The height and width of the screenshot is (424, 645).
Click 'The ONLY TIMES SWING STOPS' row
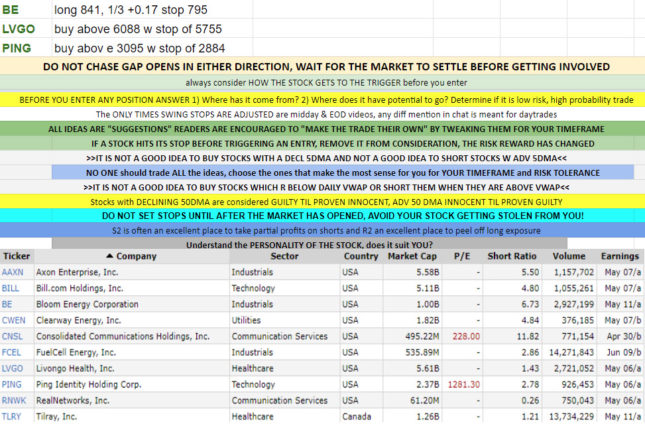tap(322, 114)
